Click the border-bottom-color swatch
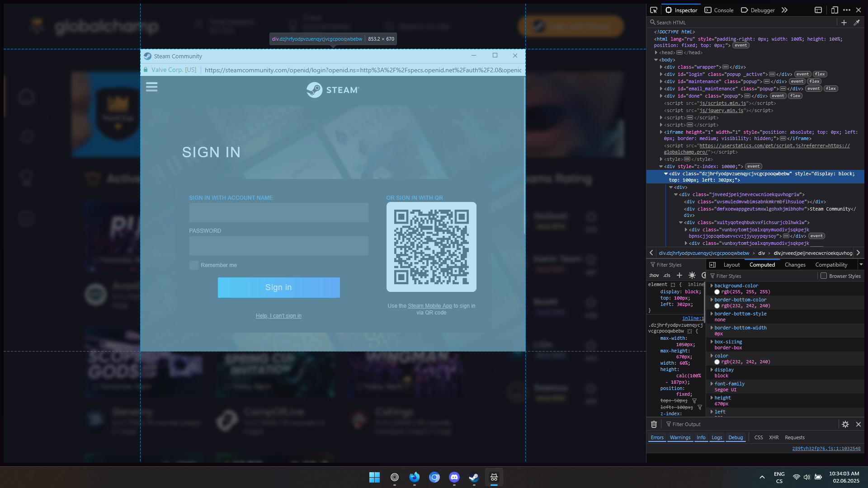The image size is (868, 488). tap(717, 306)
